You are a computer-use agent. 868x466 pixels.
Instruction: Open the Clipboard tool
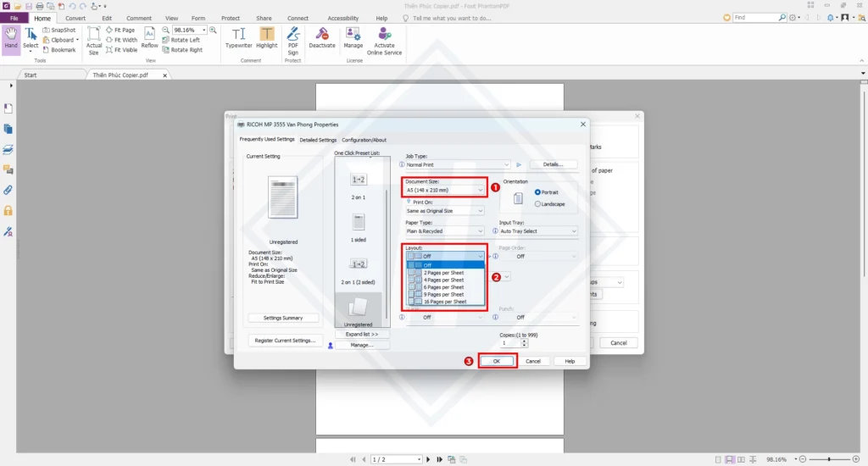tap(61, 40)
